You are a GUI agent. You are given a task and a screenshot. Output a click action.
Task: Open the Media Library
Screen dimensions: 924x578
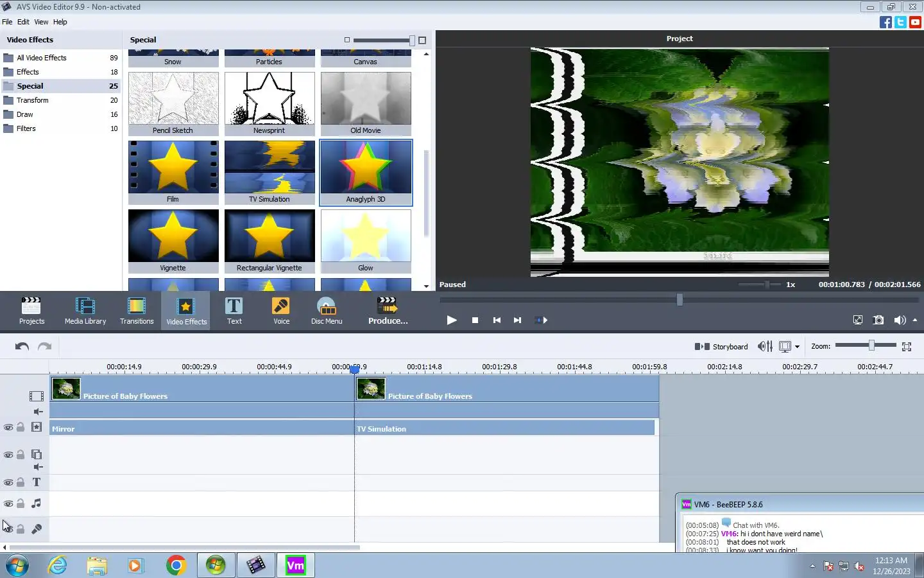85,311
